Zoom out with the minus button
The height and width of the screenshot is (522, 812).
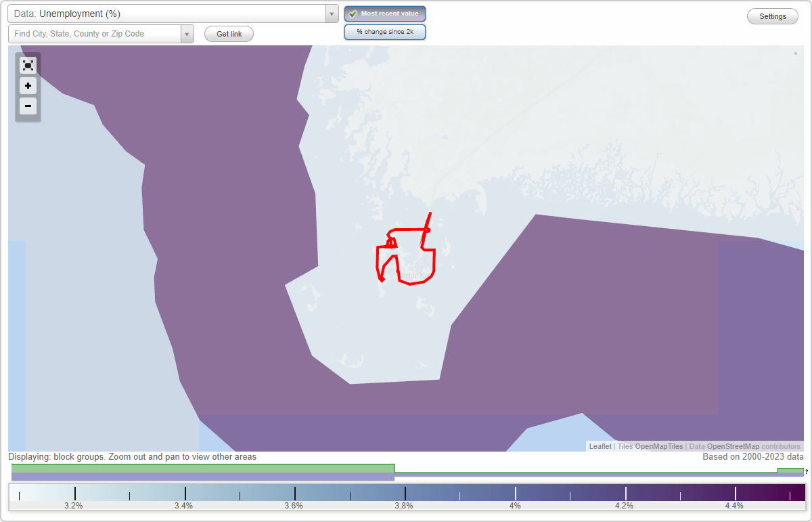click(28, 106)
